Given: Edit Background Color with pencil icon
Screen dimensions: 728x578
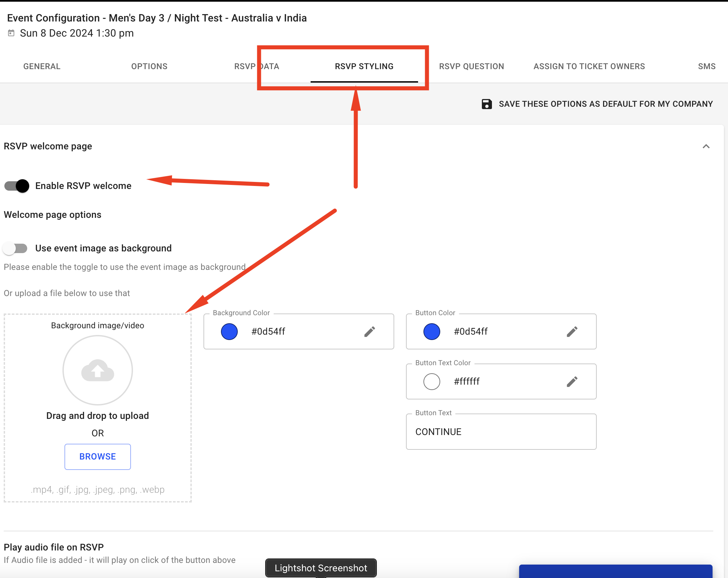Looking at the screenshot, I should [x=369, y=332].
